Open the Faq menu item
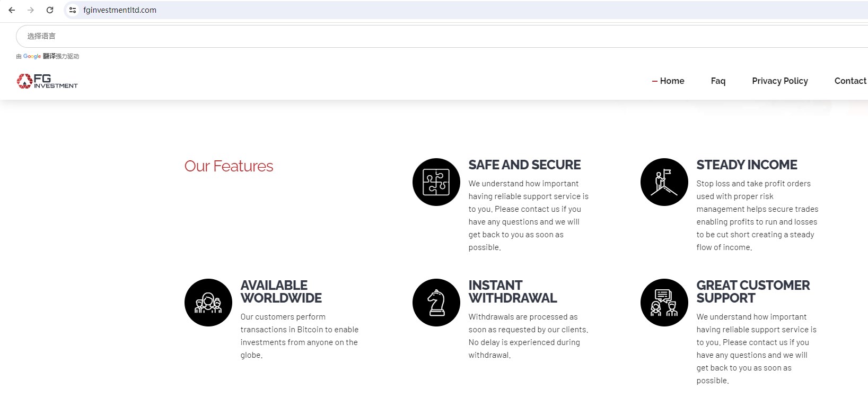 click(x=718, y=81)
